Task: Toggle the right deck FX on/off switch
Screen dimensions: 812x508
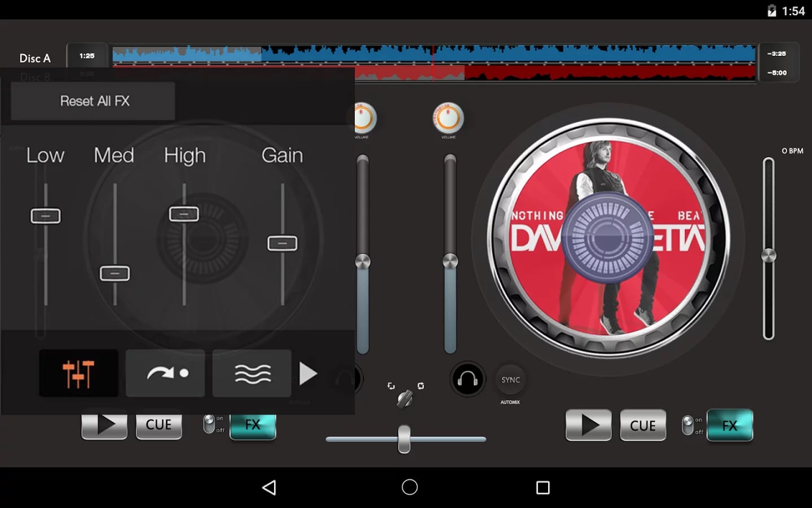Action: pyautogui.click(x=688, y=425)
